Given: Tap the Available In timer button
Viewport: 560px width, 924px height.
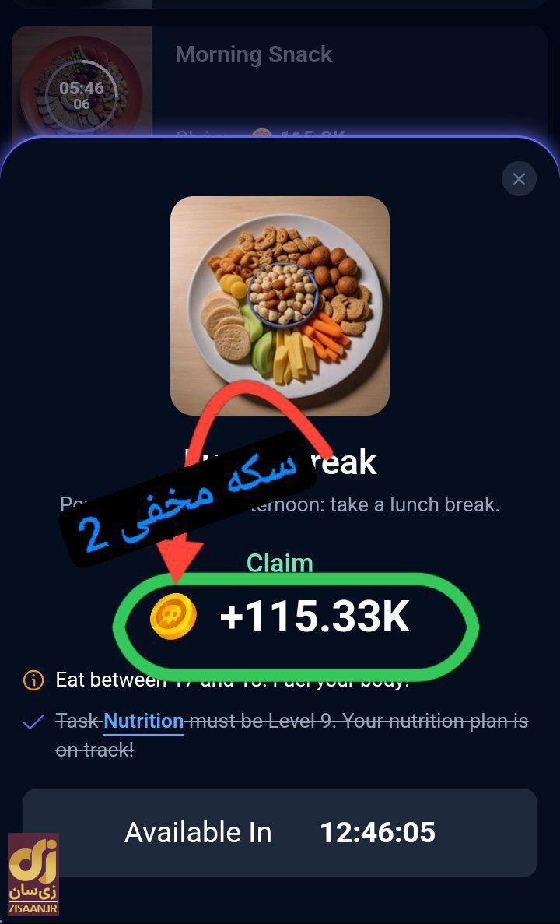Looking at the screenshot, I should point(280,833).
